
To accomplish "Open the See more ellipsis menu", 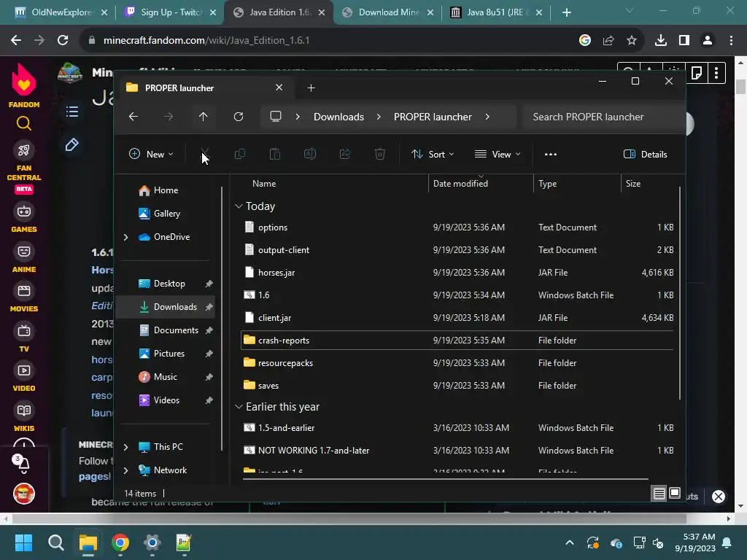I will point(551,154).
